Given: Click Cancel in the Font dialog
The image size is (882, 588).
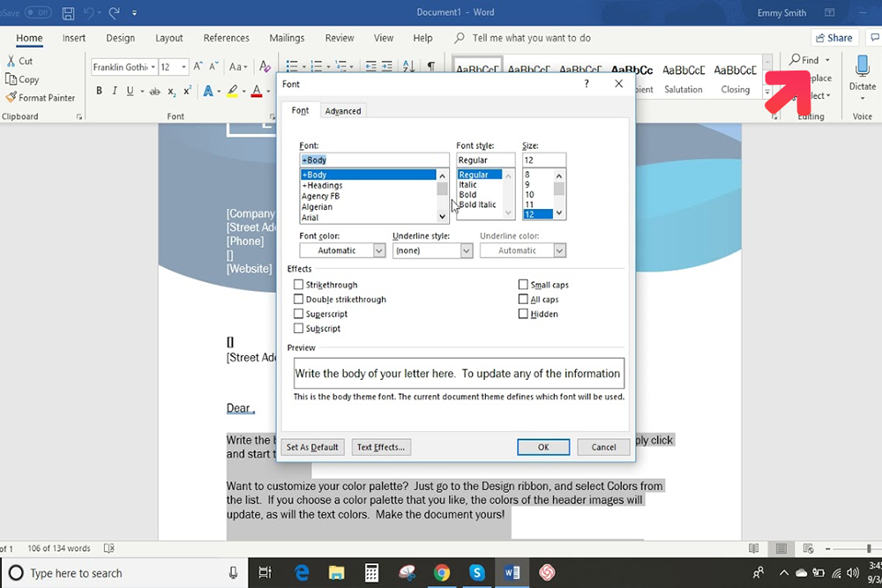Looking at the screenshot, I should pos(603,447).
